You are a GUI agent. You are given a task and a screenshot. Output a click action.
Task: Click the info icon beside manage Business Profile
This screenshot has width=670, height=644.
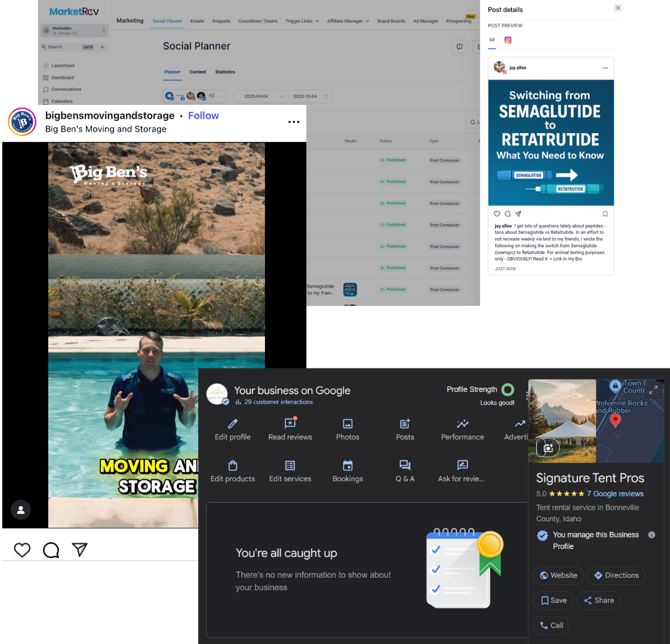(652, 535)
